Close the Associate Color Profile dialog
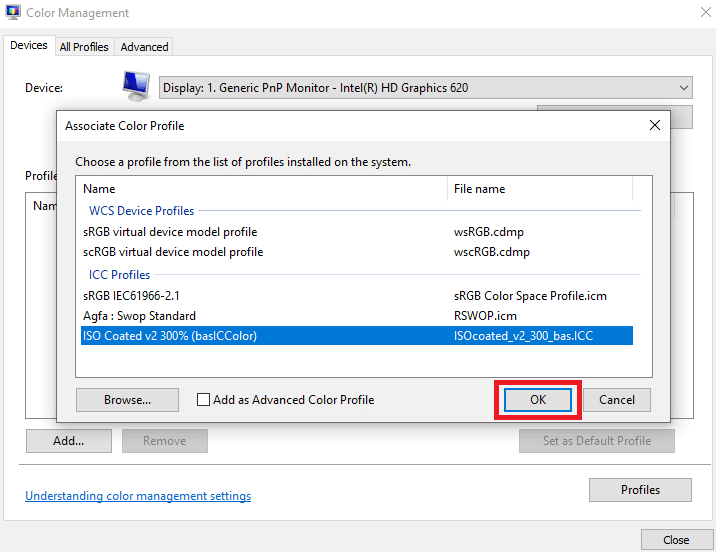The height and width of the screenshot is (552, 716). pyautogui.click(x=654, y=125)
